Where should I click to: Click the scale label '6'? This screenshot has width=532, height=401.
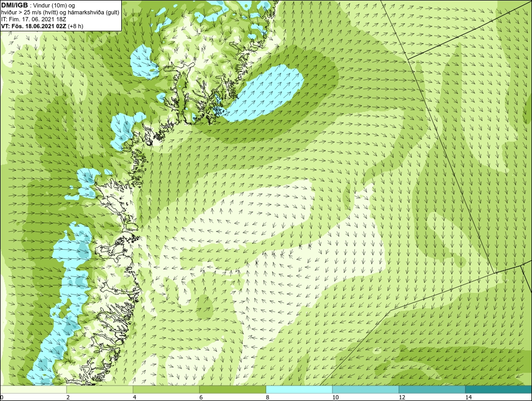click(201, 398)
